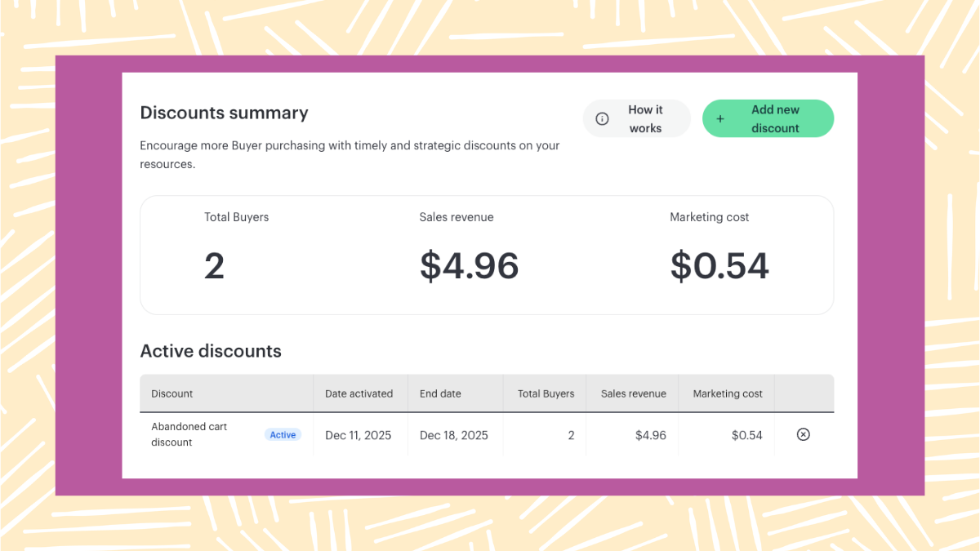Click 'Add new discount' button
The width and height of the screenshot is (980, 551).
tap(768, 118)
